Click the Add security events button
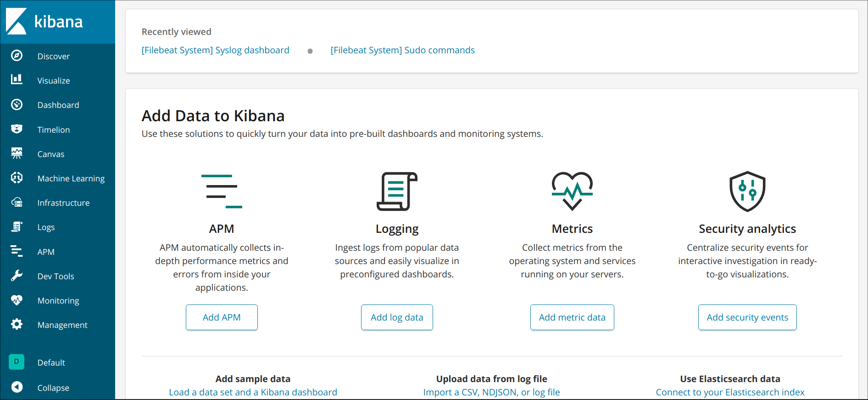The image size is (868, 400). coord(747,317)
